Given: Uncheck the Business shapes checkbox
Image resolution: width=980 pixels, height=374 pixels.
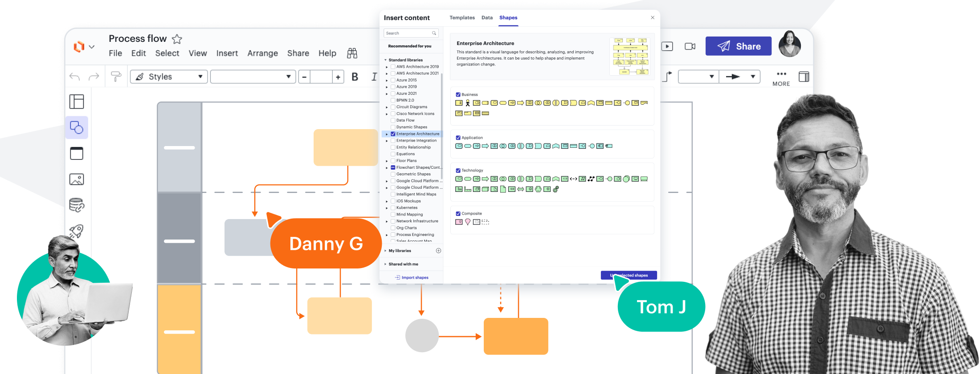Looking at the screenshot, I should coord(458,94).
